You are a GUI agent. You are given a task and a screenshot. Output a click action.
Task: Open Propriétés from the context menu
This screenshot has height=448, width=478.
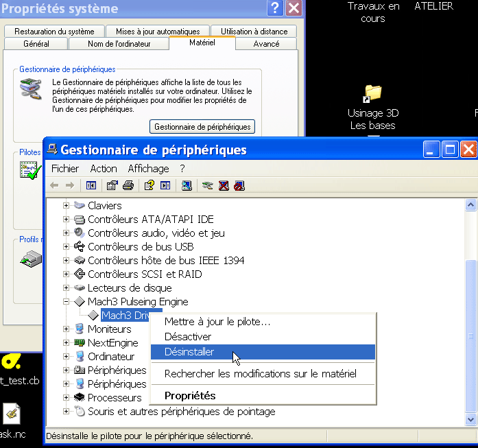point(263,396)
